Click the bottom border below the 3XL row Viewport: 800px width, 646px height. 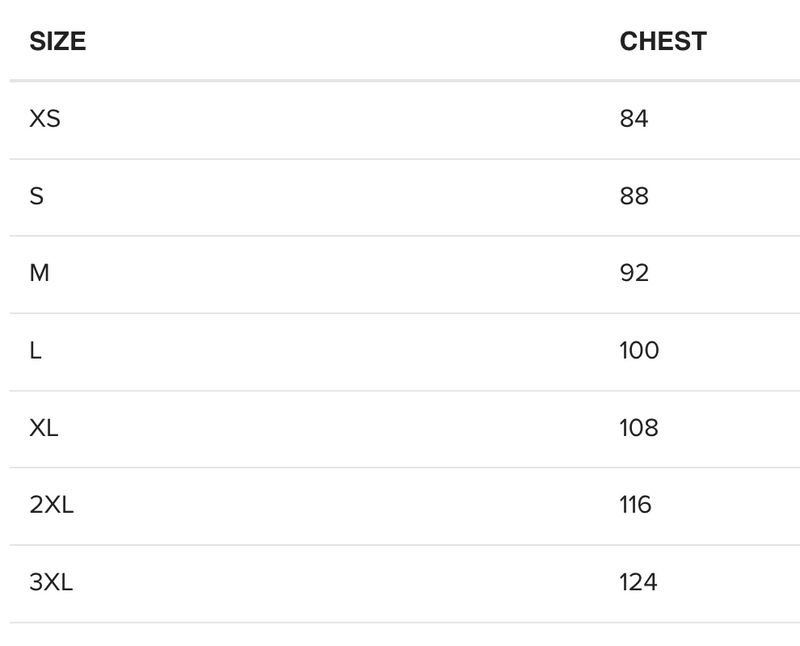400,622
